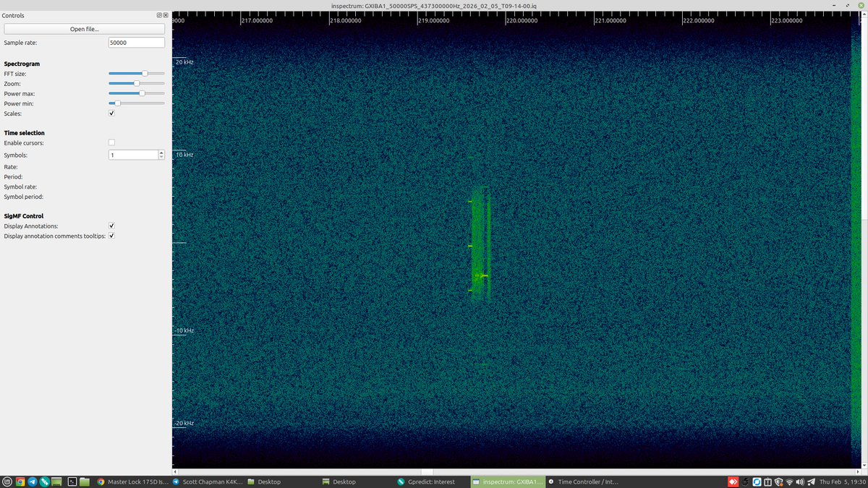Click the 222.000000 time scale label

(x=699, y=20)
